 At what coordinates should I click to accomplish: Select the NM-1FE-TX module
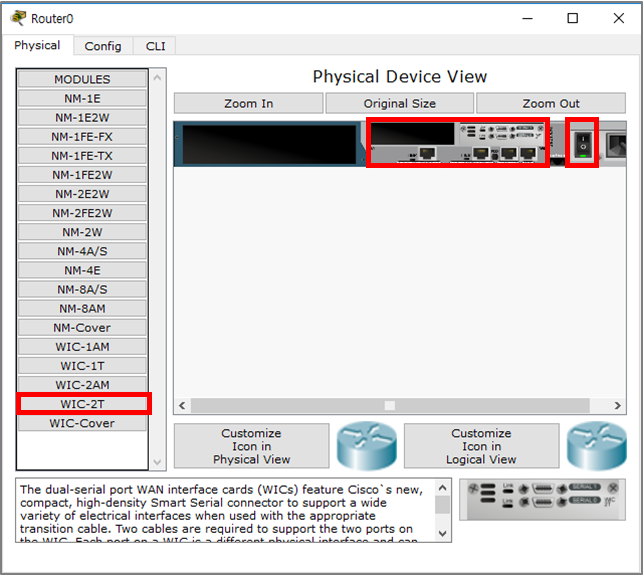click(82, 156)
